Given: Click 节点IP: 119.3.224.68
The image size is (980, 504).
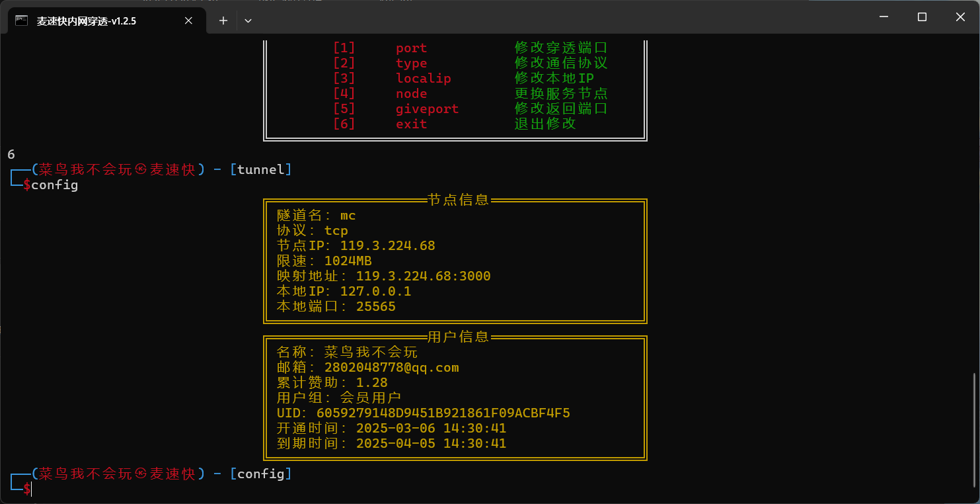Looking at the screenshot, I should 356,246.
